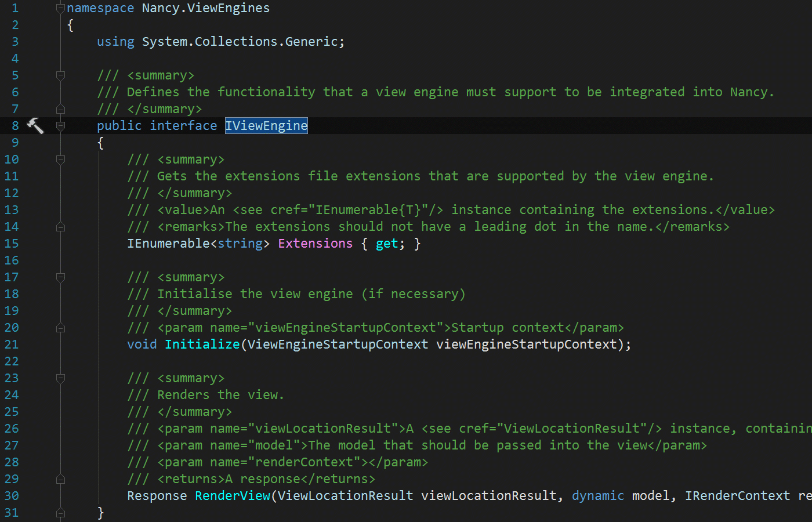Click the dynamic keyword on line 30
Screen dimensions: 812x522
point(597,495)
